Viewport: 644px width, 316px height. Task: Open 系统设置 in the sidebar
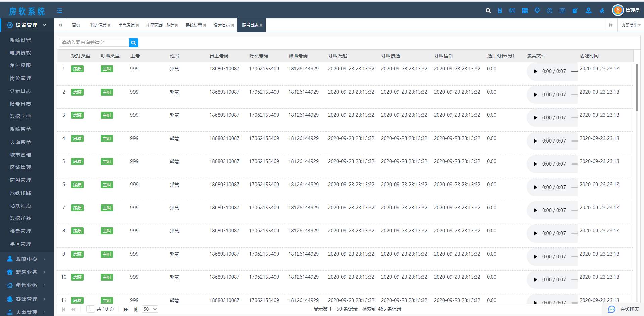pos(20,40)
